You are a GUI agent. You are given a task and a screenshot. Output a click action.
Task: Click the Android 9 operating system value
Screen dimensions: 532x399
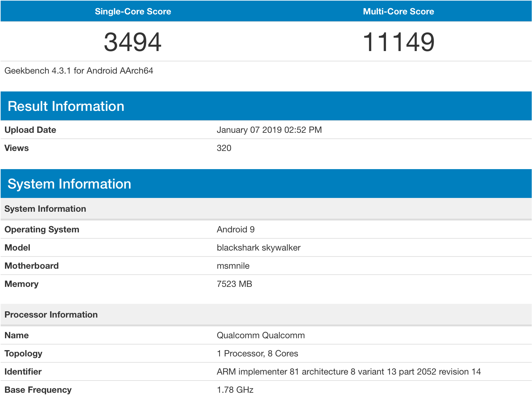pyautogui.click(x=236, y=230)
